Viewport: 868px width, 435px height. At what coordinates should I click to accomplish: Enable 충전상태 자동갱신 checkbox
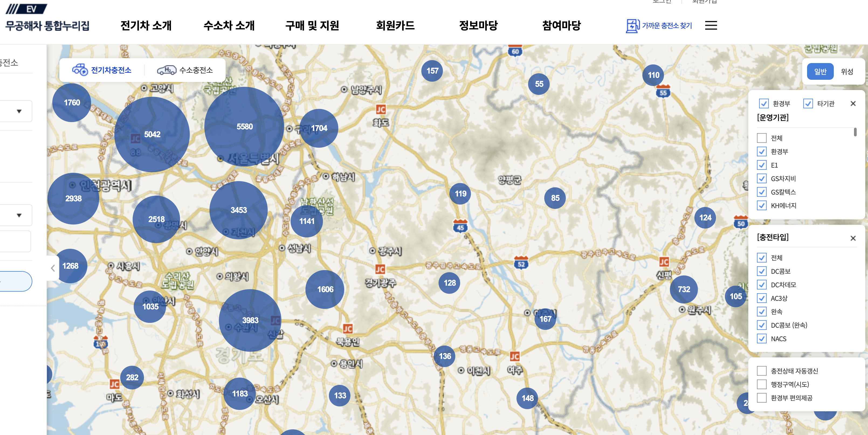pos(762,371)
